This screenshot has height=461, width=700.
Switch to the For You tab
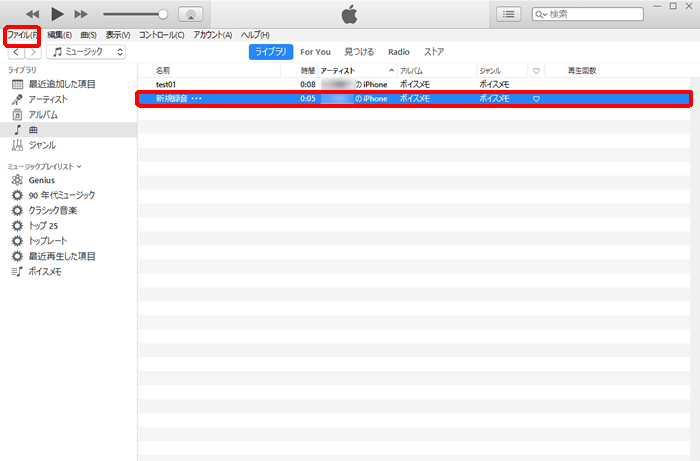coord(315,52)
